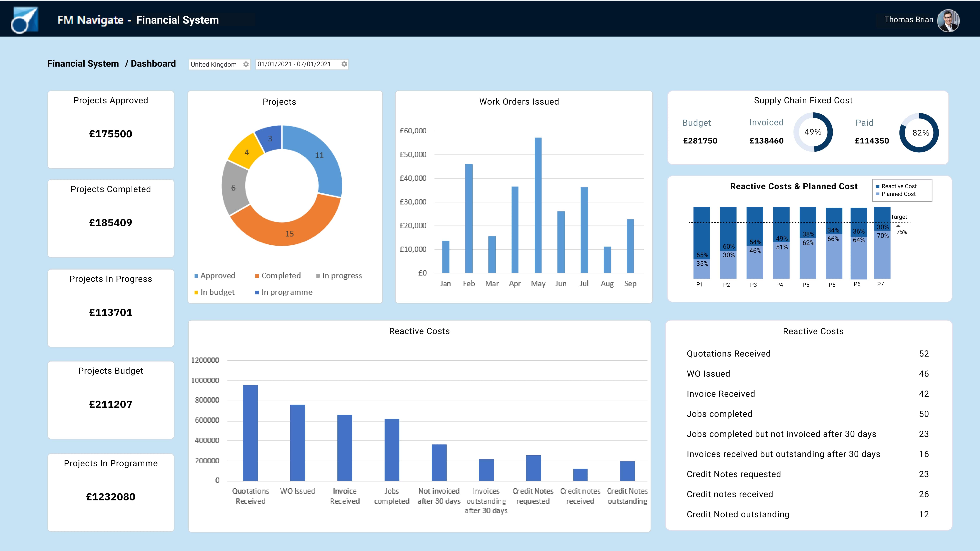
Task: Select the Jobs completed 50 row
Action: 807,414
